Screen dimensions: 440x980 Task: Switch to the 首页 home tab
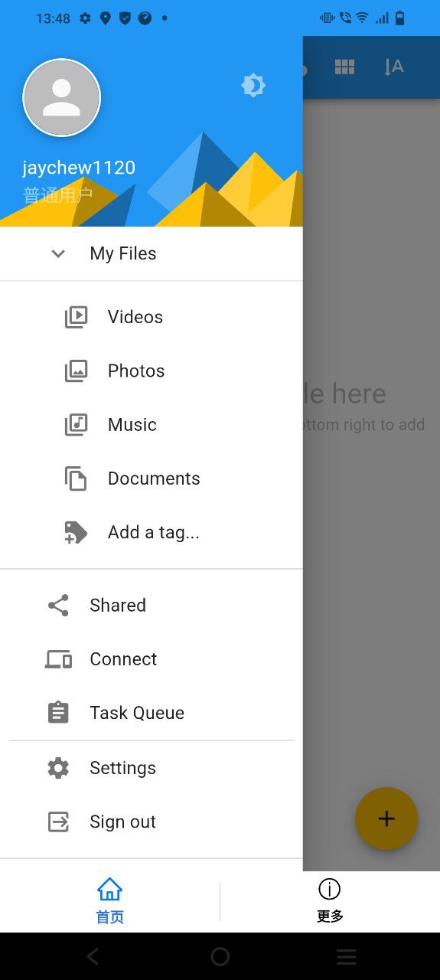109,901
